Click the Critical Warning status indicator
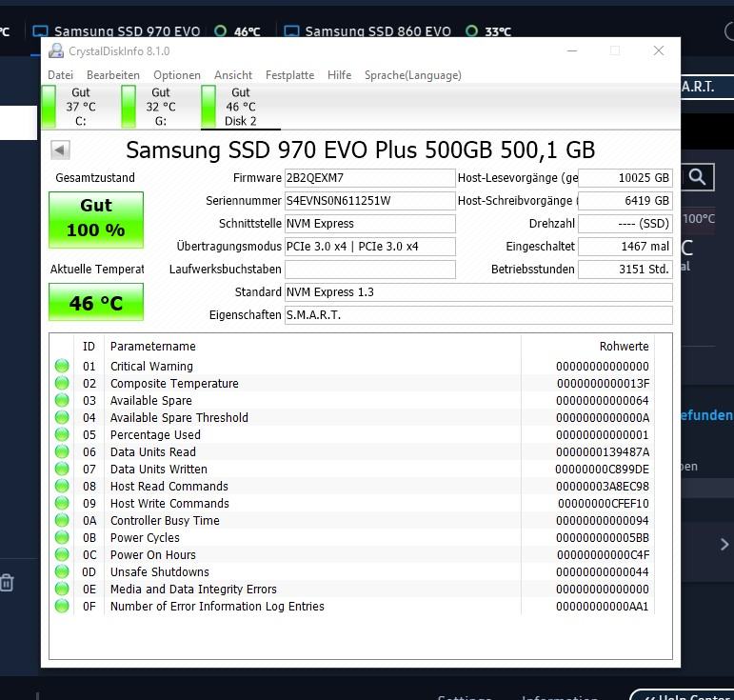This screenshot has height=700, width=734. tap(62, 366)
